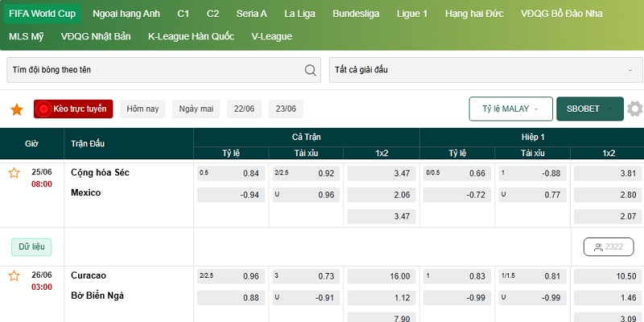Select full-match 1x2 odds 2.06
The width and height of the screenshot is (644, 322).
(x=381, y=195)
